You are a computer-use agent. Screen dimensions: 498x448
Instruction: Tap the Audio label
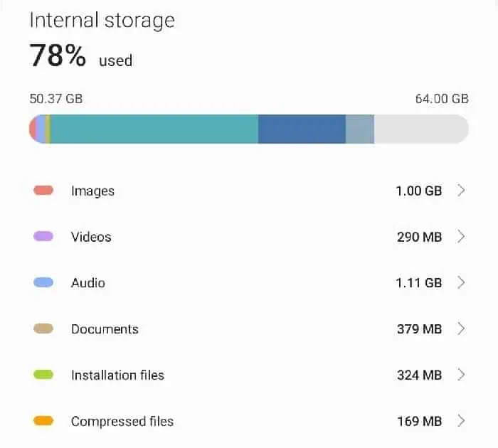[x=88, y=283]
